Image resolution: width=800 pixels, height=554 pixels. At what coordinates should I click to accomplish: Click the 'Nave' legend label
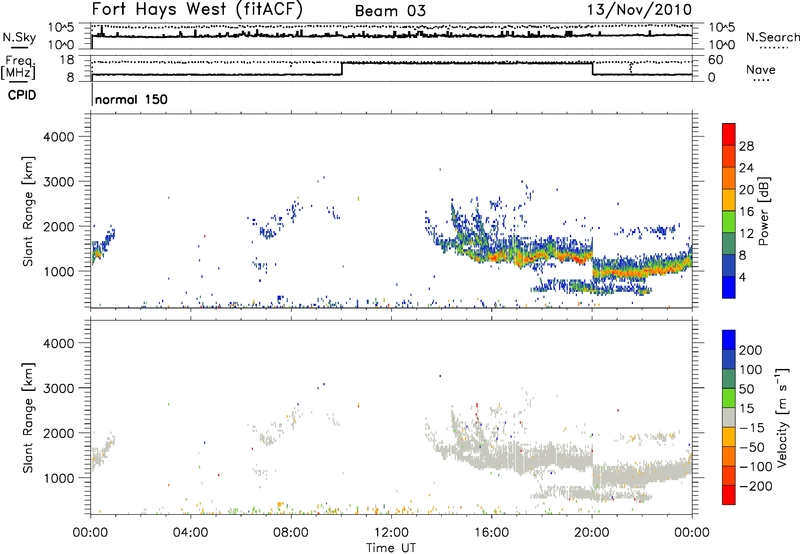[760, 69]
